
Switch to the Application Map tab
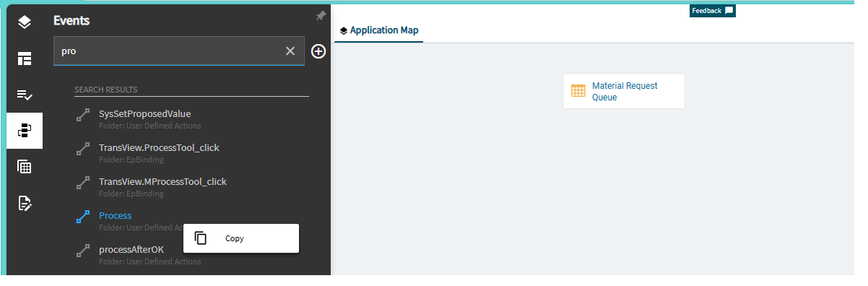[378, 30]
